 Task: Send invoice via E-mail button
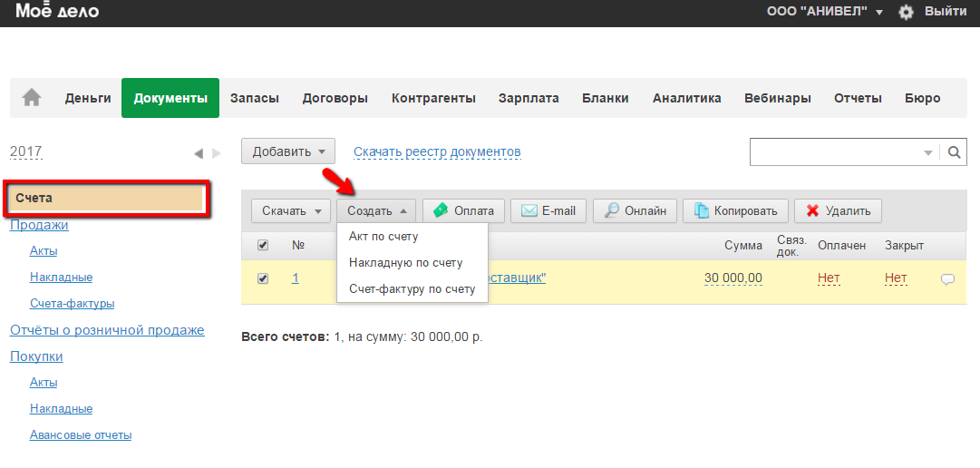pyautogui.click(x=548, y=210)
